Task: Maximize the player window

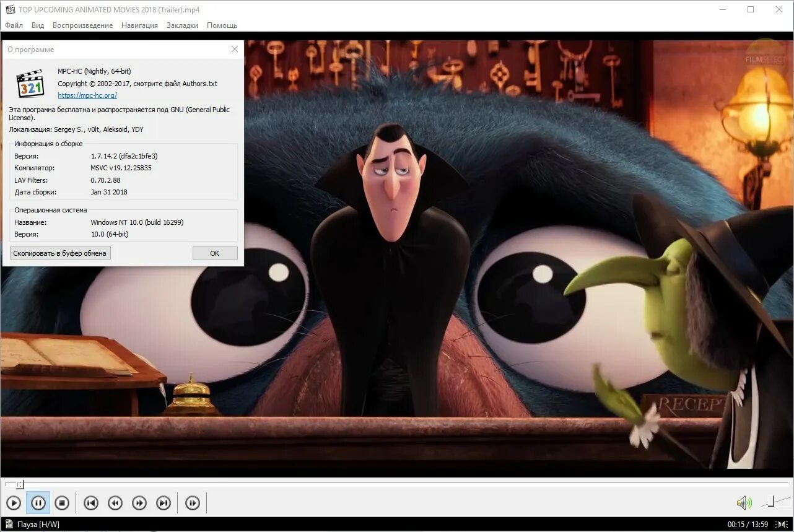Action: [x=751, y=9]
